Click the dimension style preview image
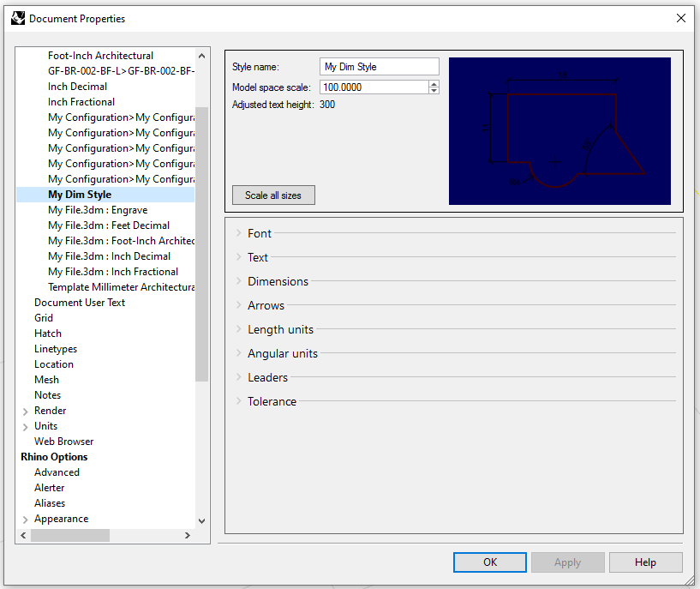 (x=559, y=131)
